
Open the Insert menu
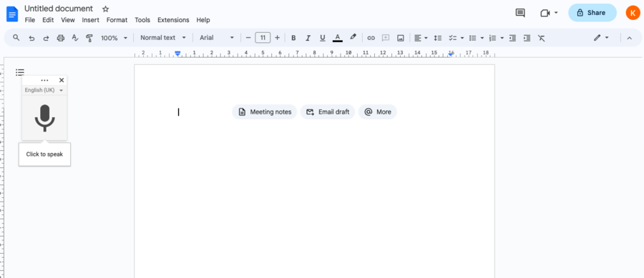tap(90, 20)
